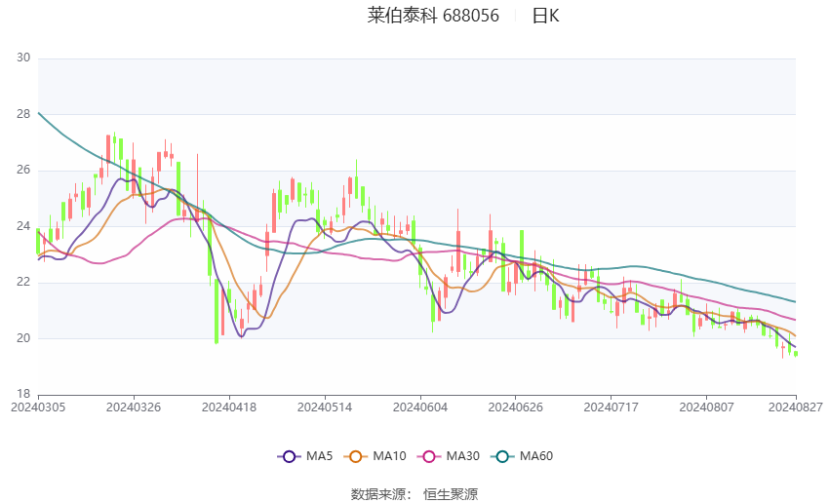Click the 20240514 x-axis date label
This screenshot has width=829, height=504.
(325, 407)
